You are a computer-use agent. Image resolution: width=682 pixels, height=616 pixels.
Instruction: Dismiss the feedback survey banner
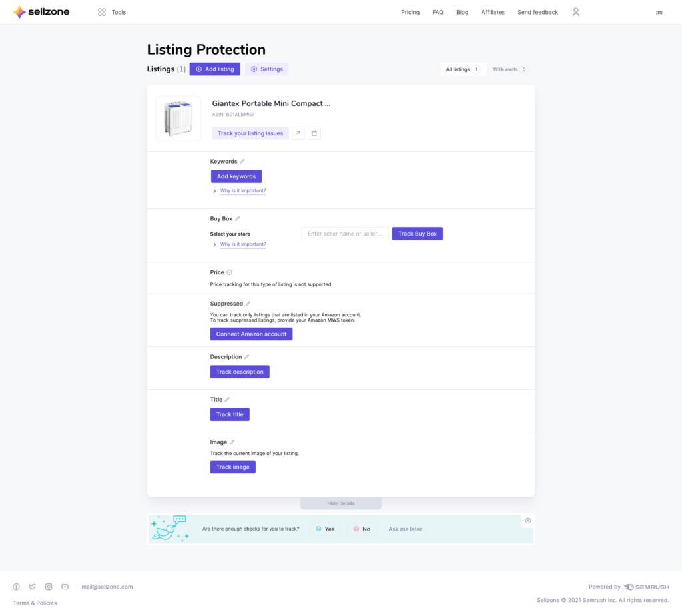528,521
